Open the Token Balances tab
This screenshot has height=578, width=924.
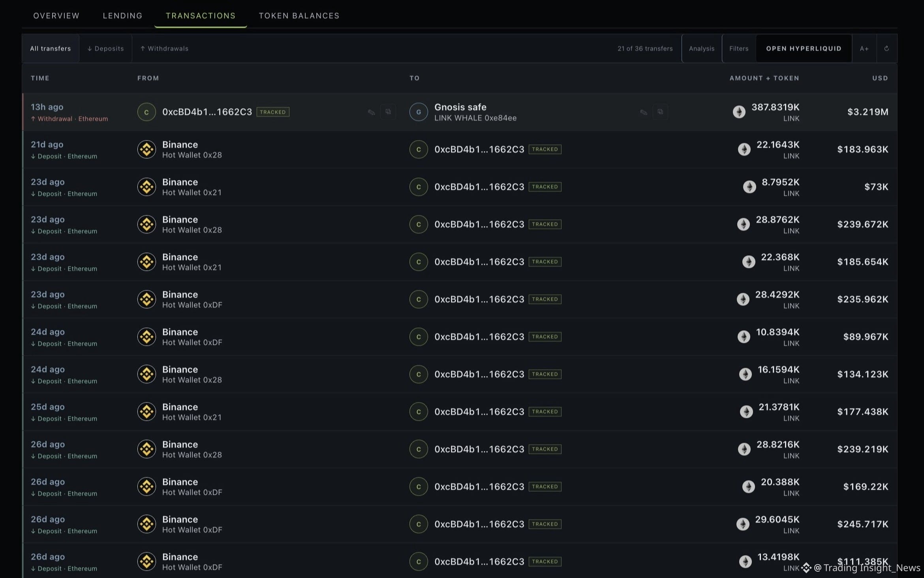(x=299, y=16)
